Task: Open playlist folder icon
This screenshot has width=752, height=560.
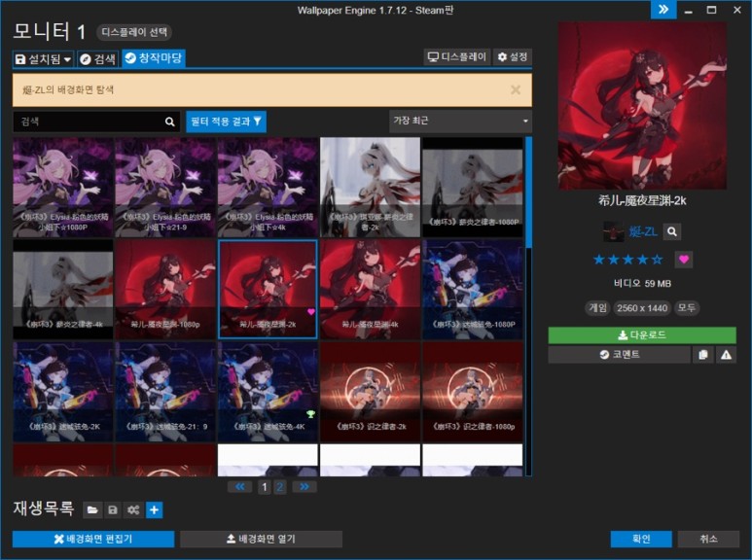Action: (x=92, y=510)
